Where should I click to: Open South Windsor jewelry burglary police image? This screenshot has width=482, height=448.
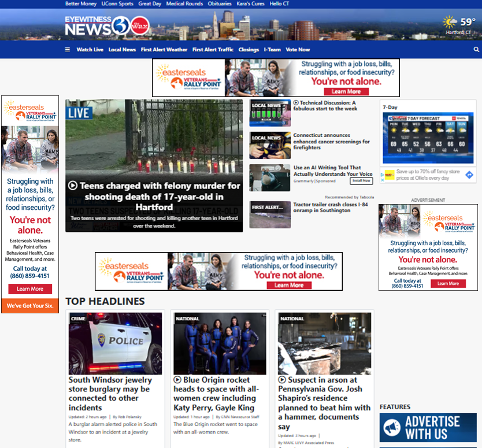(x=115, y=343)
